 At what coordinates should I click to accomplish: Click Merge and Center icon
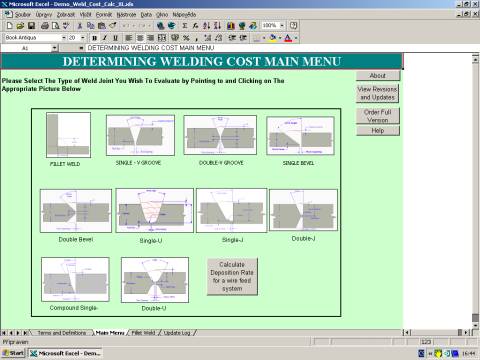162,38
